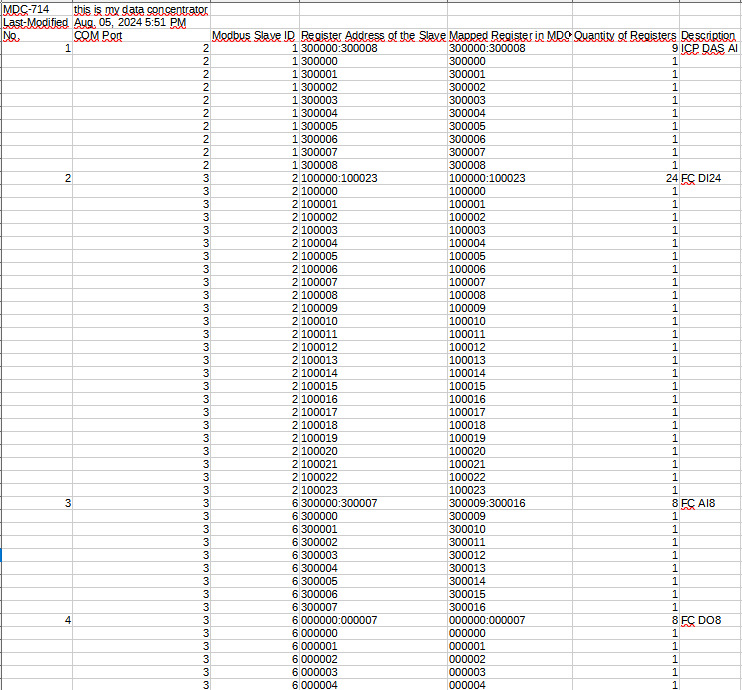742x690 pixels.
Task: Click the 'FC AI8' description cell
Action: pyautogui.click(x=710, y=504)
